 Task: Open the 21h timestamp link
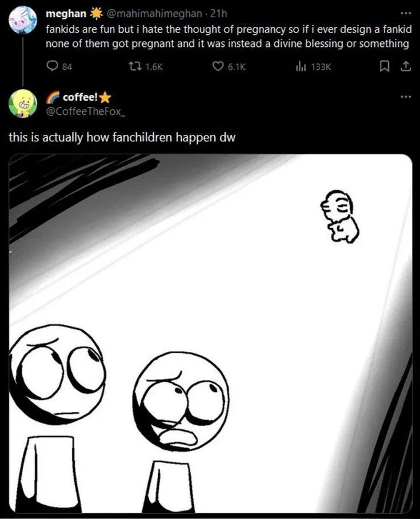tap(218, 13)
